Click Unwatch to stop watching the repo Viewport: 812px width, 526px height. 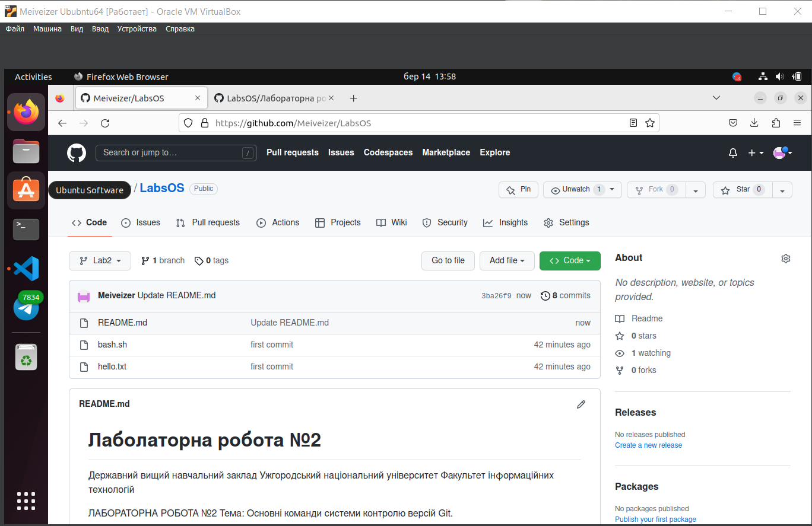tap(576, 189)
